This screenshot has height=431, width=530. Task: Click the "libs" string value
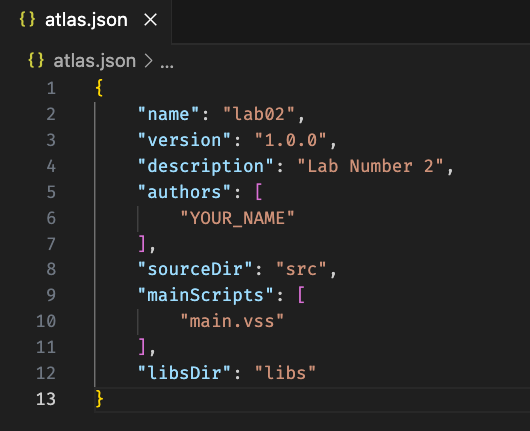point(285,373)
